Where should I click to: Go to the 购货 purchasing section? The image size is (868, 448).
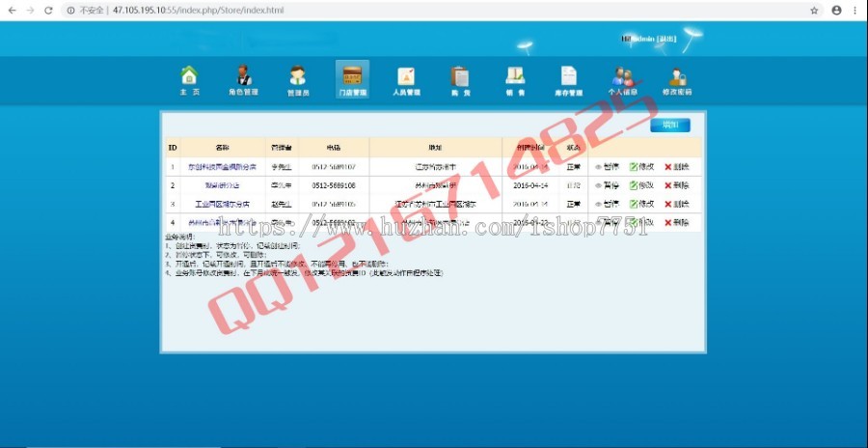460,81
